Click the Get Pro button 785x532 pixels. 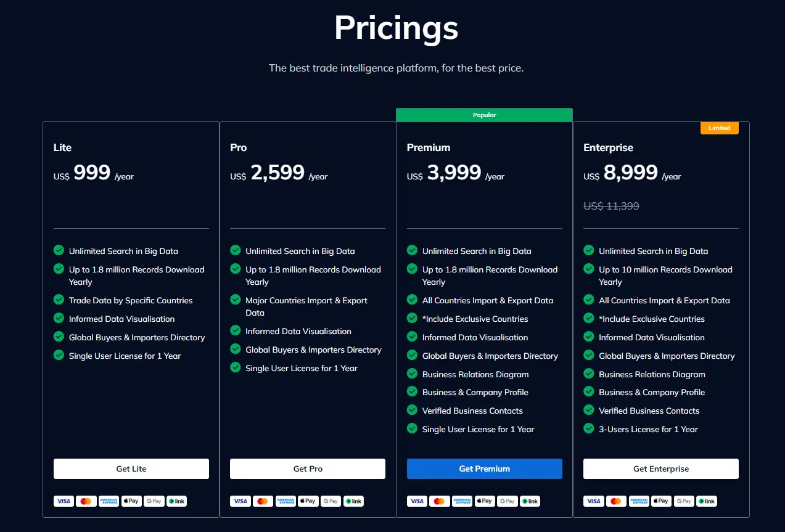pyautogui.click(x=308, y=469)
